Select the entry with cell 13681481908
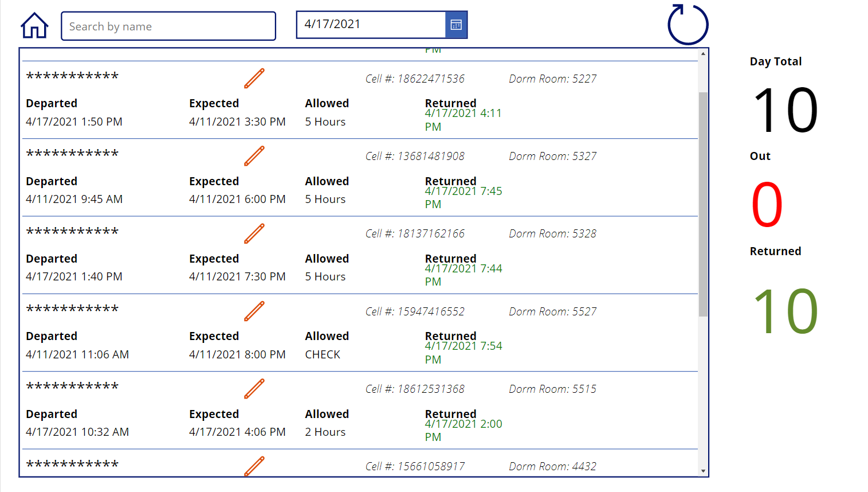Screen dimensions: 868x492 pos(415,156)
